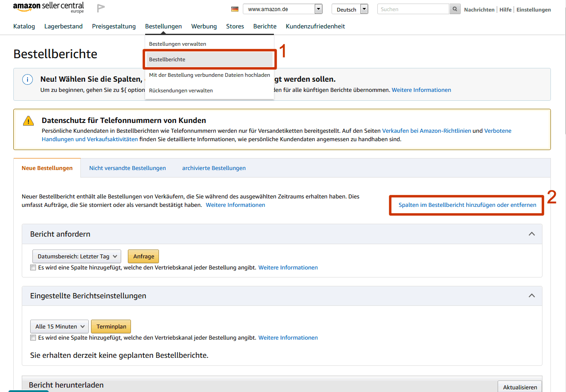Click the Amazon Seller Central logo
Screen dimensions: 566x392
point(48,8)
